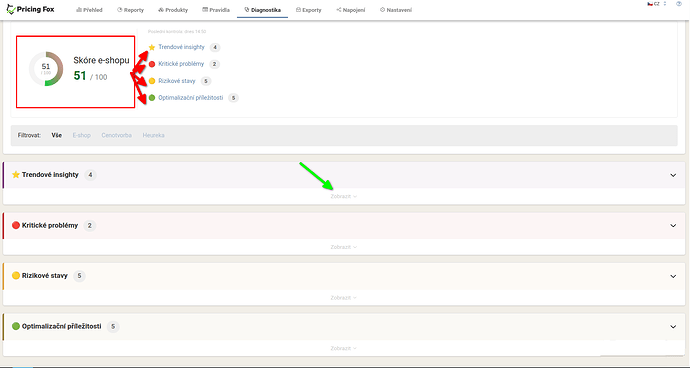Click the Optimalizační příležitosti link in the score summary
The width and height of the screenshot is (690, 368).
[191, 98]
